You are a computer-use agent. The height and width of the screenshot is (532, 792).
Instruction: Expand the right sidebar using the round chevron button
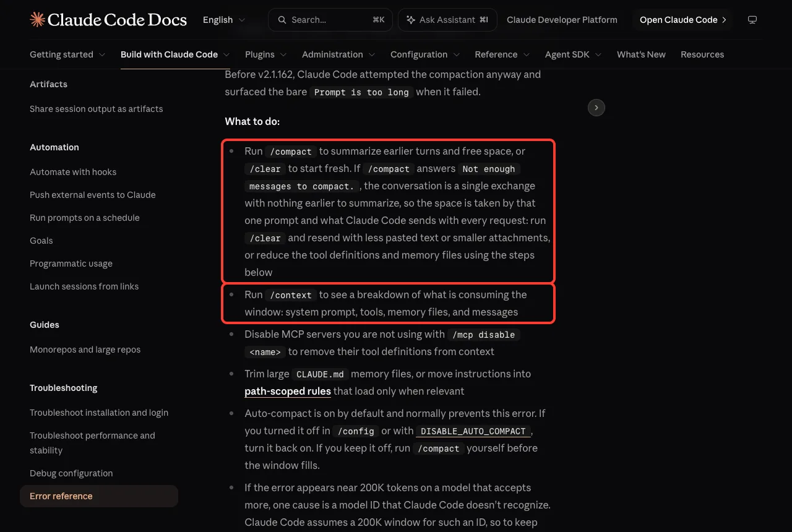tap(596, 108)
